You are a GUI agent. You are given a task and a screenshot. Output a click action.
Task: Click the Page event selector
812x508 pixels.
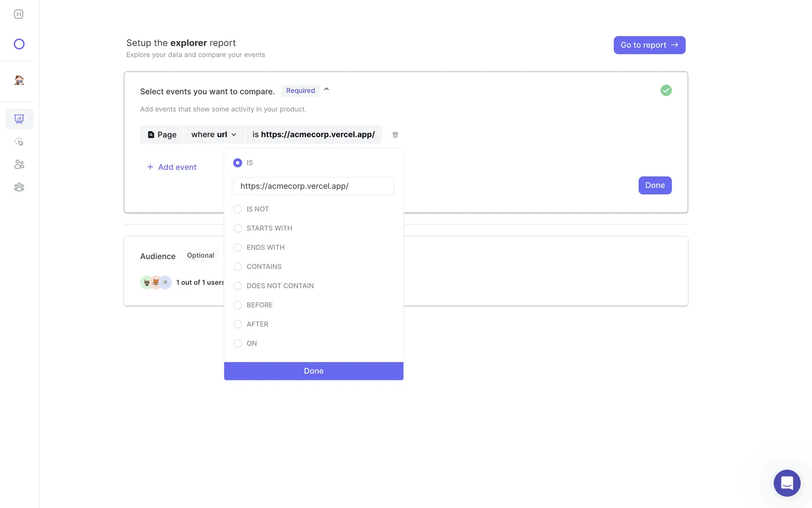click(x=162, y=135)
